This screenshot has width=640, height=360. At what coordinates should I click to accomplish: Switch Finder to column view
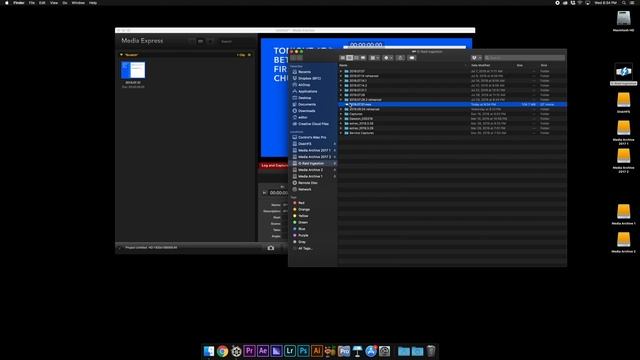(356, 58)
